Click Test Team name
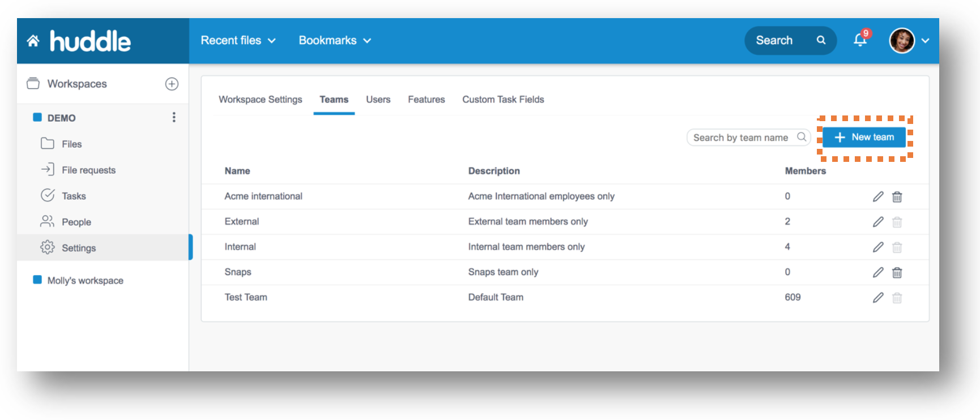Viewport: 980px width, 420px height. point(246,297)
